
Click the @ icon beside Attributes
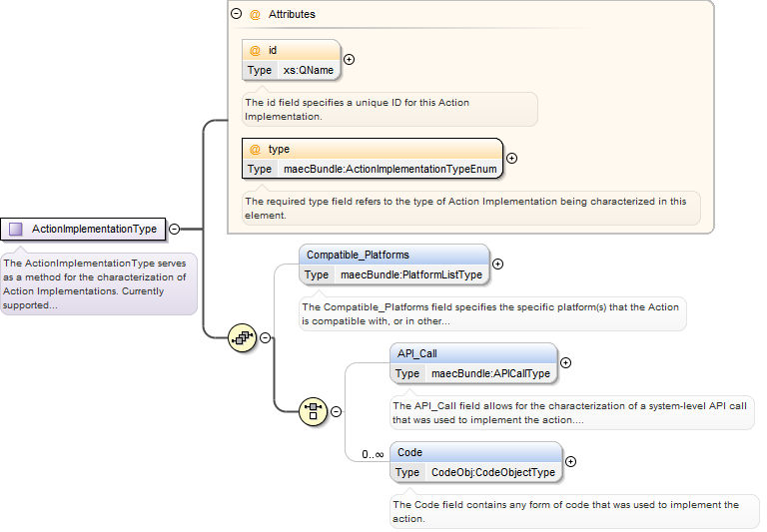[255, 15]
